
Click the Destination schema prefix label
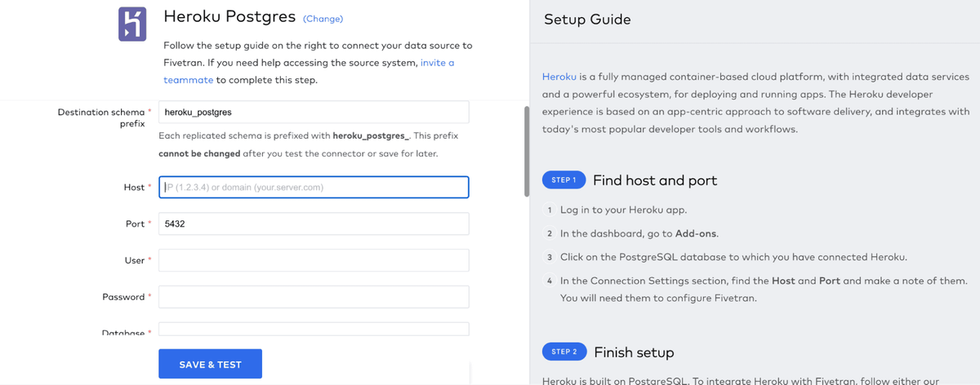(x=101, y=118)
